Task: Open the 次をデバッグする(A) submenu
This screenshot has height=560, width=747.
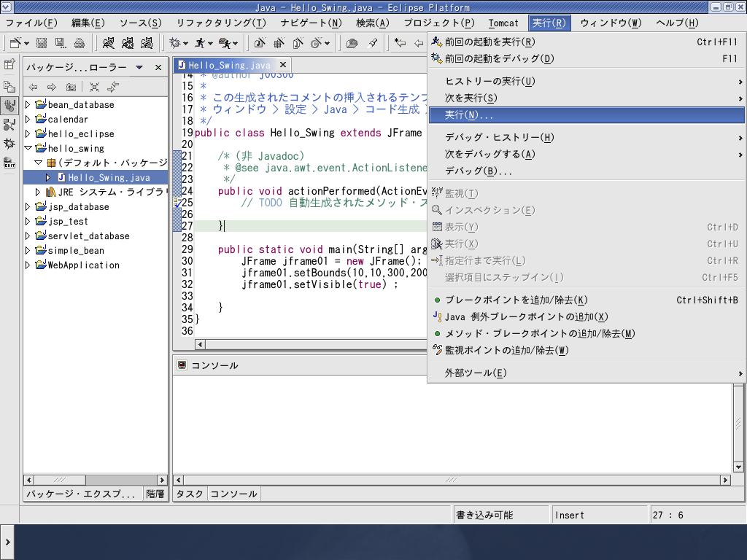Action: (587, 155)
